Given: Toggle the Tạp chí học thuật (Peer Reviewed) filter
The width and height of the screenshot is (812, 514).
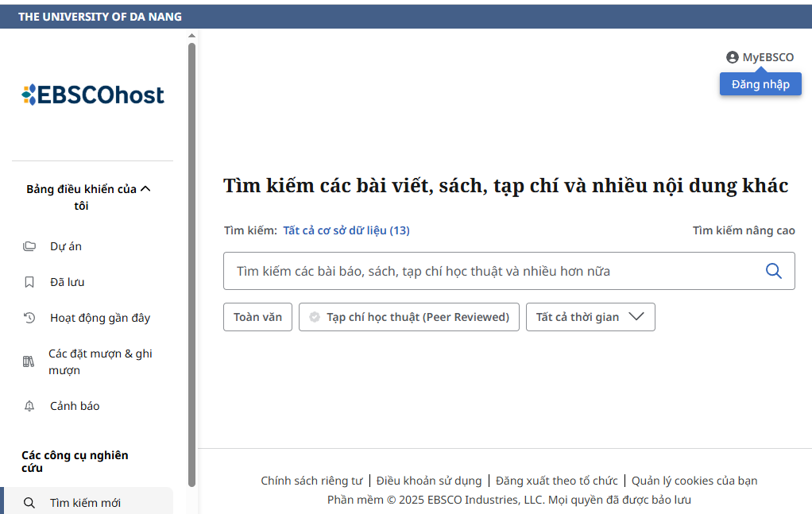Looking at the screenshot, I should pyautogui.click(x=408, y=316).
